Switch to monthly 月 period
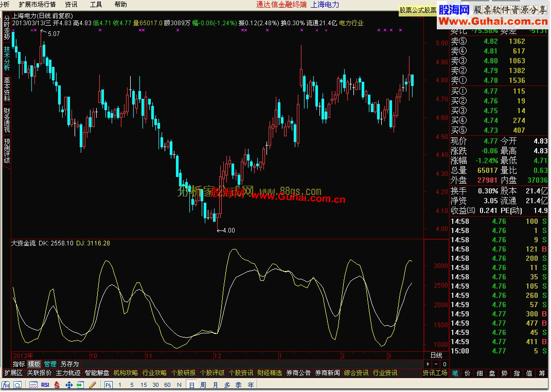The image size is (551, 392). click(x=215, y=385)
